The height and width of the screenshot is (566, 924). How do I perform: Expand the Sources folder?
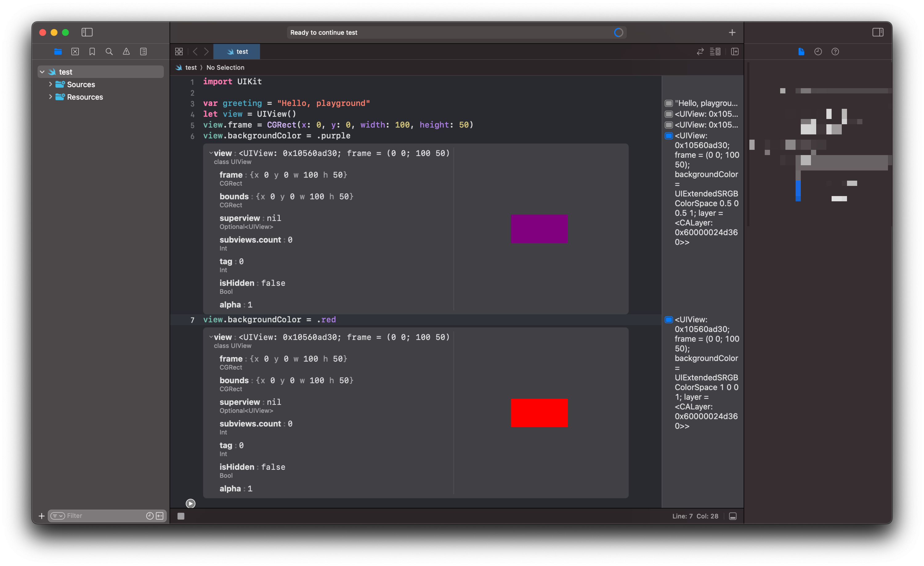point(50,84)
